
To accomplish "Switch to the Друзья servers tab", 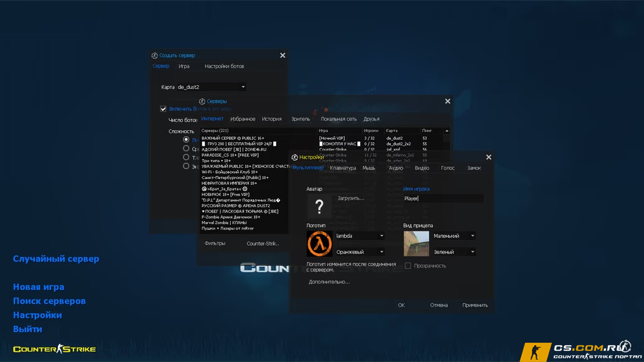I will (371, 119).
